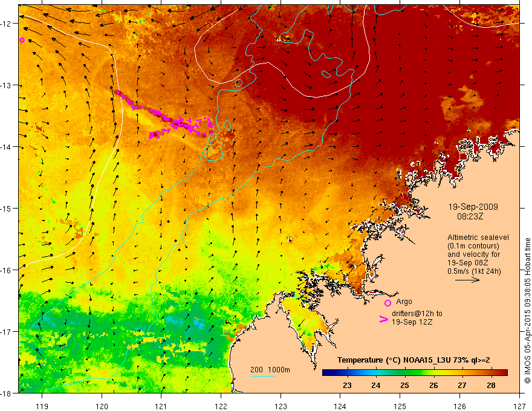Click the Argo legend circle icon
532x411 pixels.
click(x=388, y=303)
